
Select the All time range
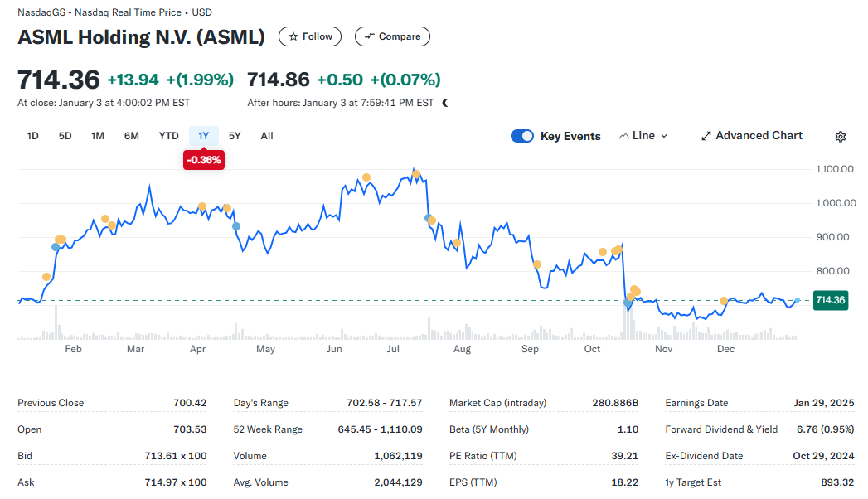point(267,136)
